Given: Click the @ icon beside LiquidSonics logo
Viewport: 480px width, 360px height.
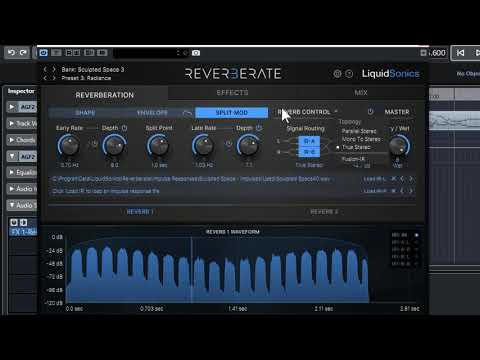Looking at the screenshot, I should click(337, 74).
